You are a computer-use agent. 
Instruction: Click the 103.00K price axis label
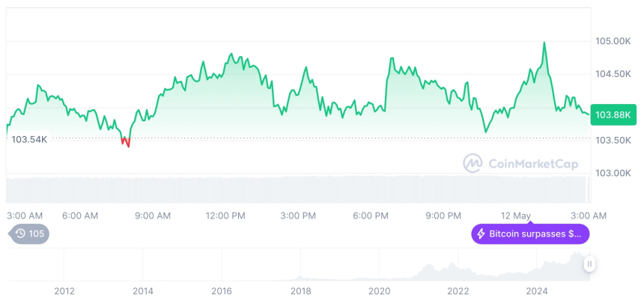coord(612,173)
